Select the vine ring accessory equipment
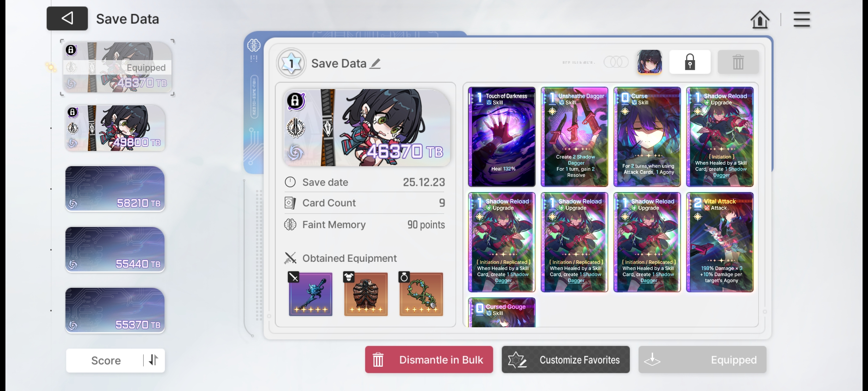 pos(421,294)
